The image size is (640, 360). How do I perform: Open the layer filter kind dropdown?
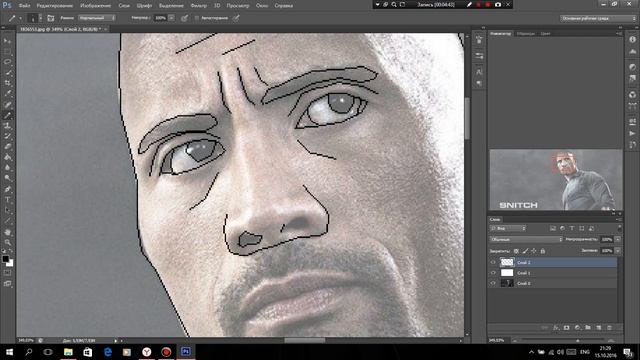tap(508, 229)
